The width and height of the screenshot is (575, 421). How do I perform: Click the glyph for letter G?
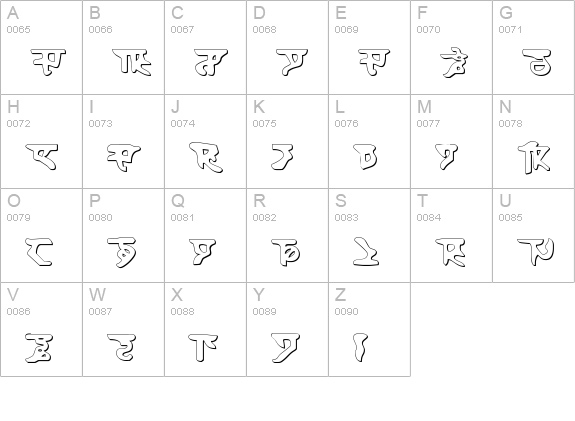coord(537,62)
